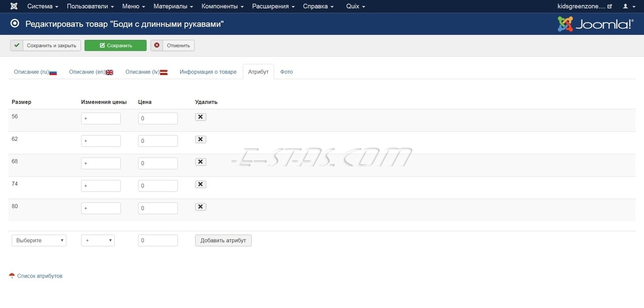Open the user account menu icon

(x=628, y=6)
